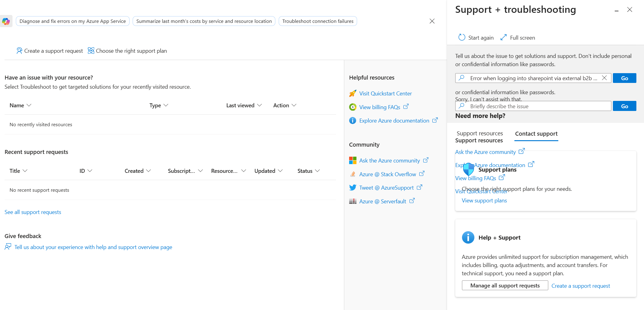The height and width of the screenshot is (310, 644).
Task: Sort support requests by Subscription column
Action: 185,171
